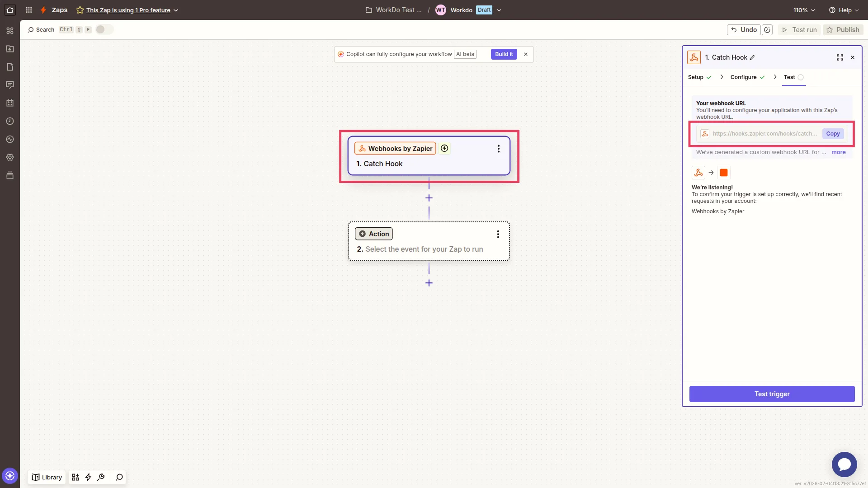Screen dimensions: 868x488
Task: Click the refresh icon beside the Undo button
Action: click(767, 29)
